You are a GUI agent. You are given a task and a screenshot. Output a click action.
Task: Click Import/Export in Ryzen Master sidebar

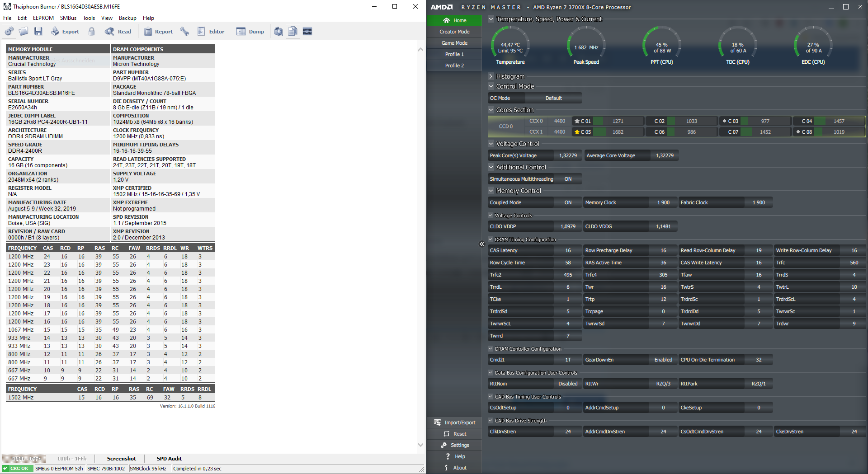454,422
